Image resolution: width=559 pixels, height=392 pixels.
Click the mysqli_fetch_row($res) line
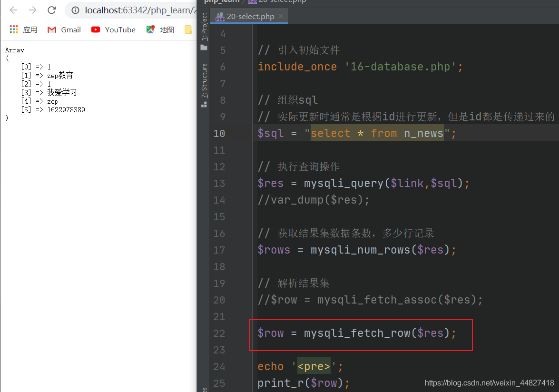coord(356,333)
